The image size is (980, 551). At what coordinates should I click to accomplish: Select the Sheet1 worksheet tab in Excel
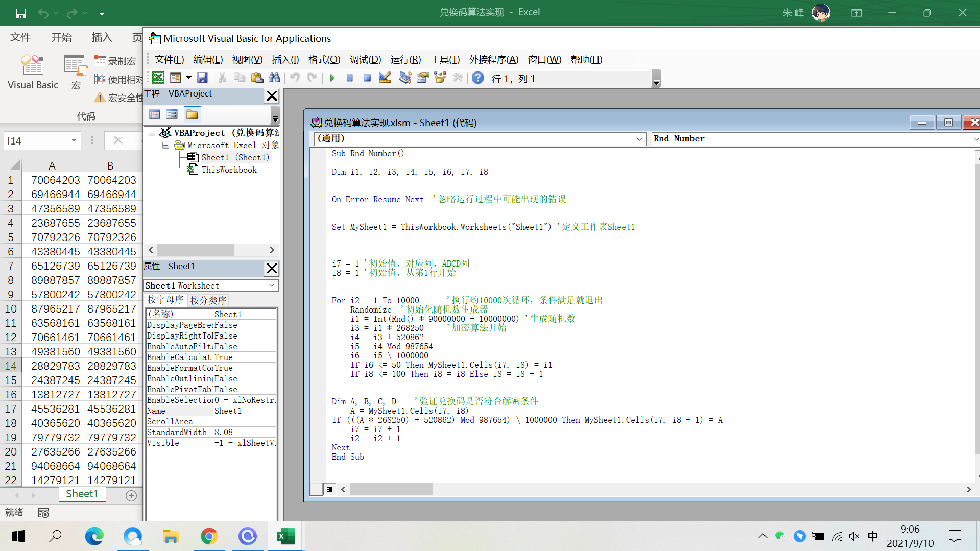click(82, 494)
